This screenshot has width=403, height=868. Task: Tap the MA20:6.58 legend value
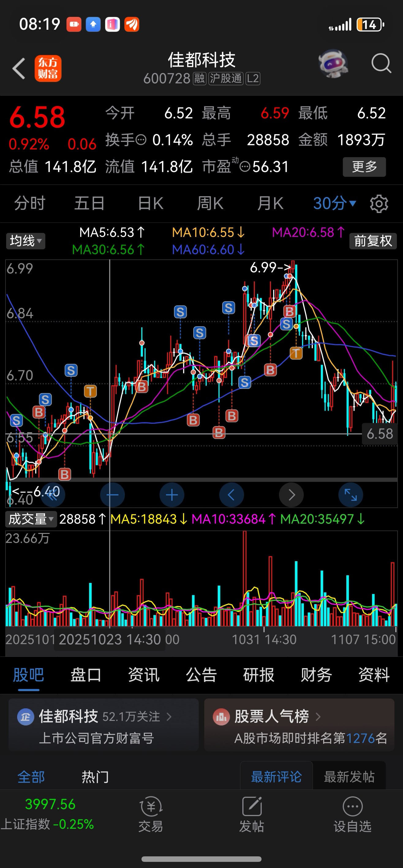(x=308, y=233)
